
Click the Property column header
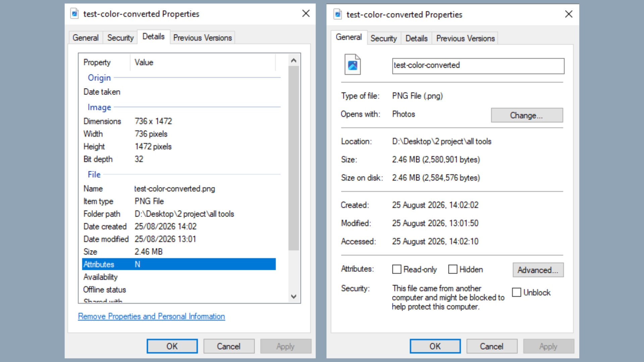(105, 62)
